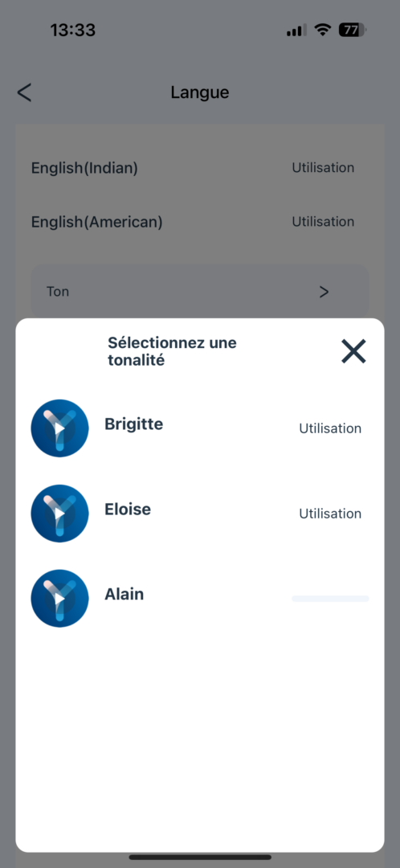Tap the selected indicator beside Alain
400x868 pixels.
pyautogui.click(x=330, y=599)
